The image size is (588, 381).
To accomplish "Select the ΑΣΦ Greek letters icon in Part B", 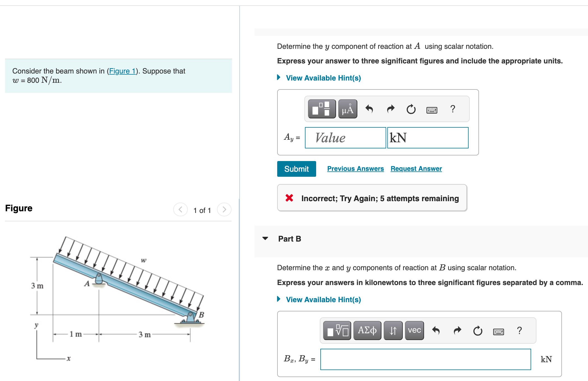I will pos(367,330).
